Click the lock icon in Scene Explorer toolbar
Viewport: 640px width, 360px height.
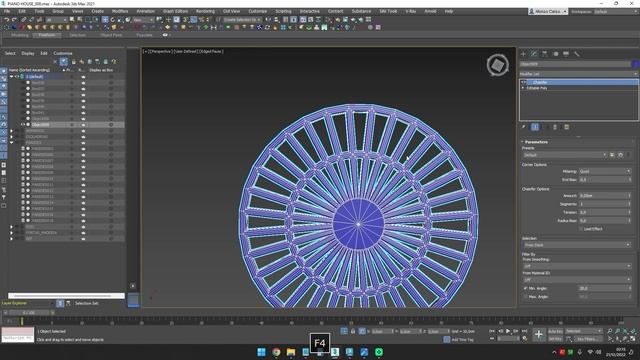tap(73, 62)
